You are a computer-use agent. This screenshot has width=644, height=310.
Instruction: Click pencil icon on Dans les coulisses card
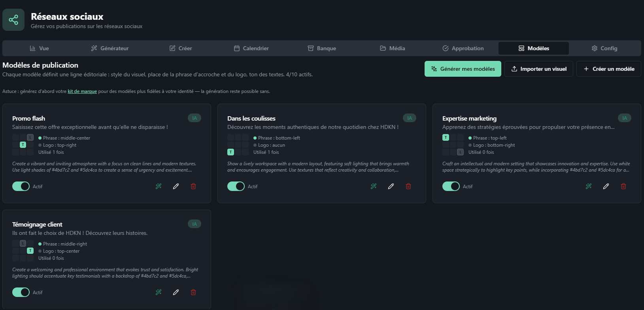[391, 186]
